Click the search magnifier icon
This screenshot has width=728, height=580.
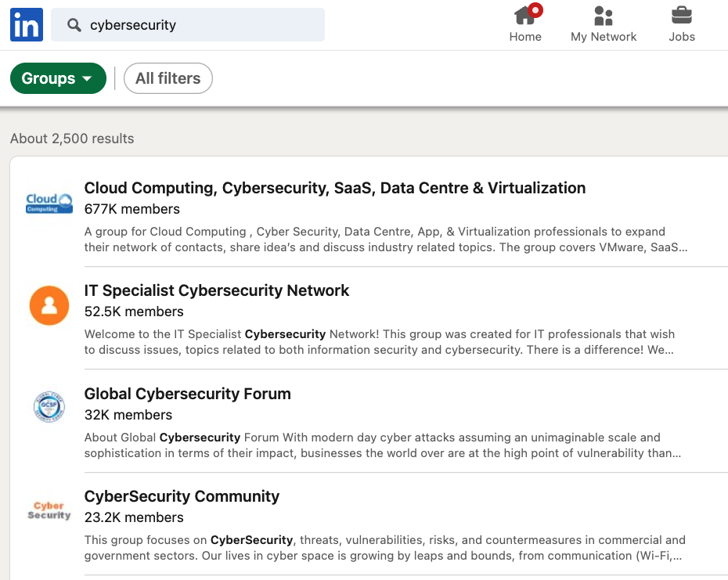(x=74, y=24)
